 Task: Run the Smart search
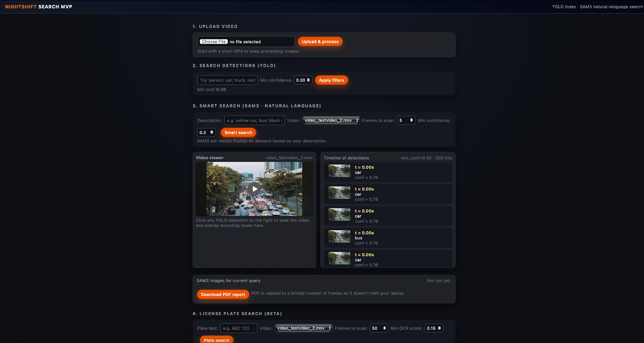pos(238,133)
